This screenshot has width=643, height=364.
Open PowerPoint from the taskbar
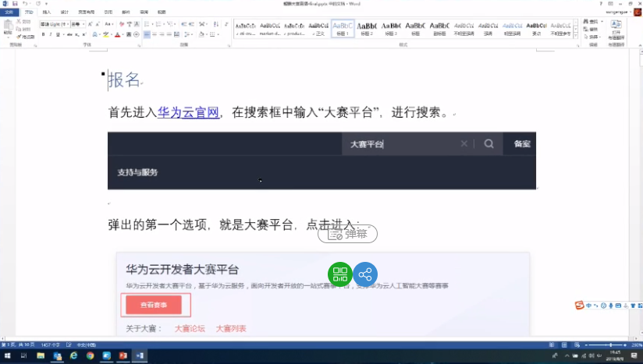tap(123, 355)
